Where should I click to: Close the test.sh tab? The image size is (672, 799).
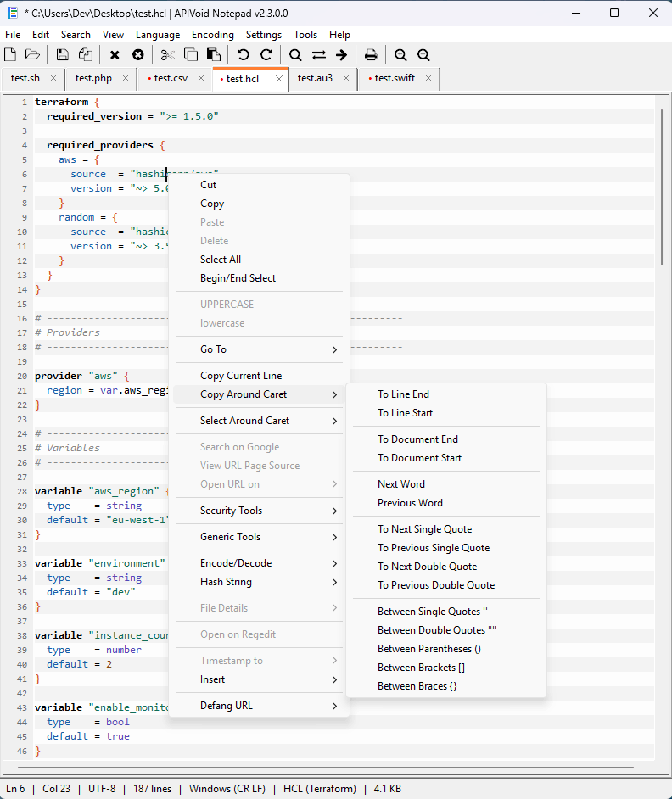53,78
